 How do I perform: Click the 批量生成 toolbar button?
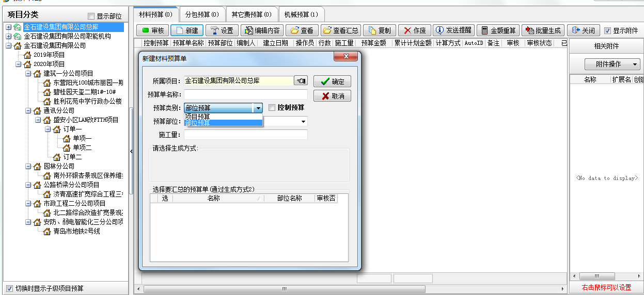[543, 30]
